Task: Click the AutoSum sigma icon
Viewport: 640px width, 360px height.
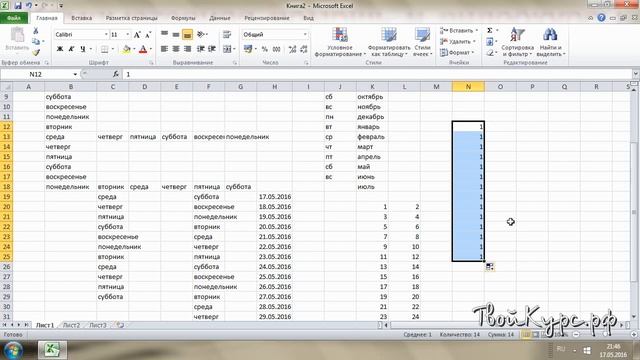Action: 490,31
